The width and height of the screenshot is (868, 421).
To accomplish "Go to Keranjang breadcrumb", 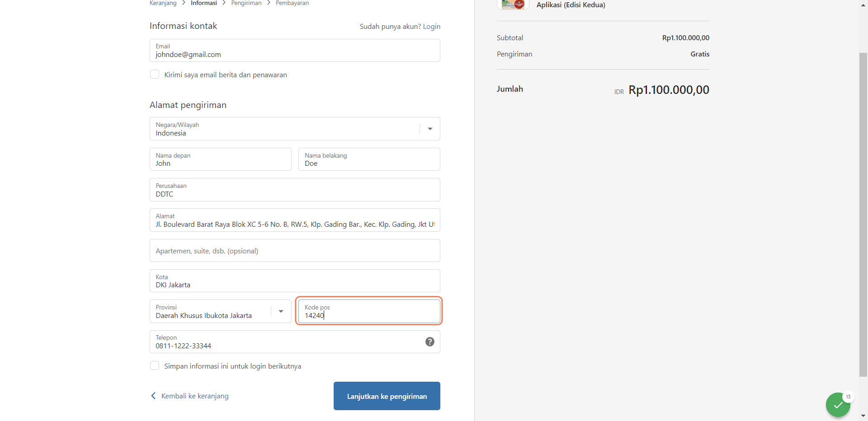I will coord(163,3).
